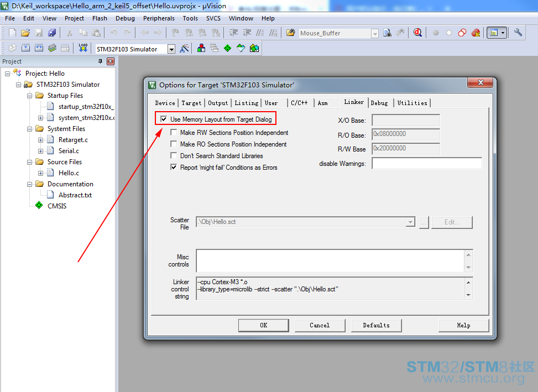Switch to the C/C++ tab
The image size is (538, 392).
pos(300,103)
